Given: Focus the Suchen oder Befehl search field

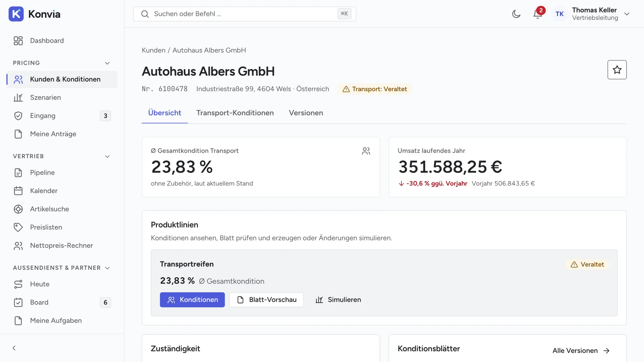Looking at the screenshot, I should [x=245, y=14].
